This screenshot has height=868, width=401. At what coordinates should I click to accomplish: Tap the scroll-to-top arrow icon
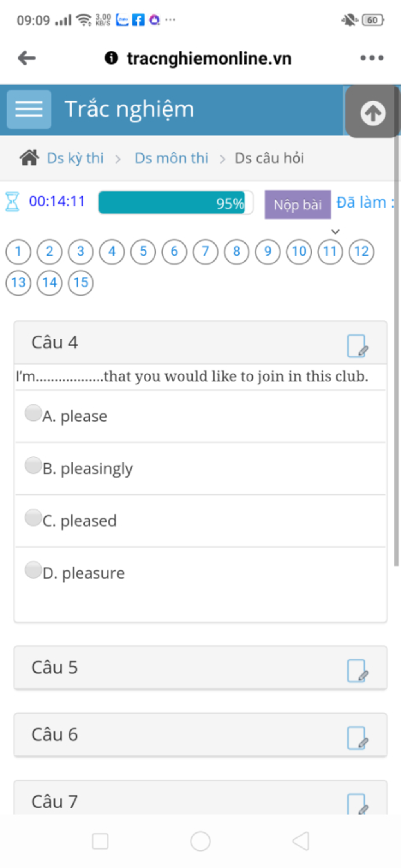click(372, 113)
